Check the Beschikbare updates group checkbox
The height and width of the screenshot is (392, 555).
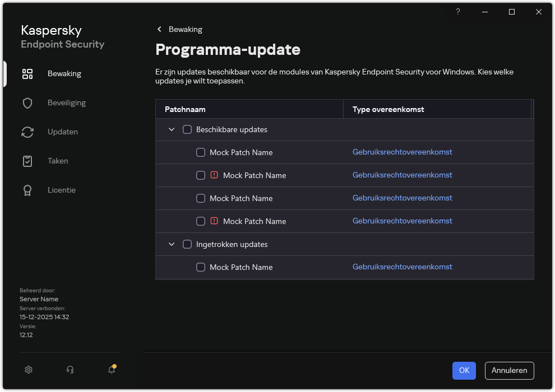[x=187, y=129]
